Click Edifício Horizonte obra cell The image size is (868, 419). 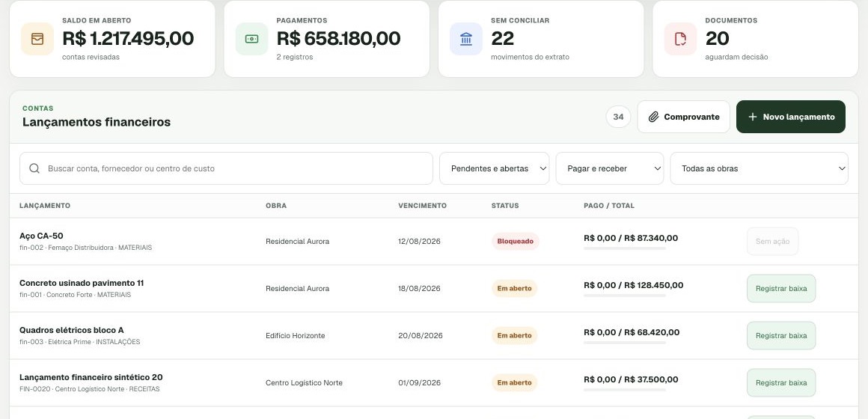[295, 335]
